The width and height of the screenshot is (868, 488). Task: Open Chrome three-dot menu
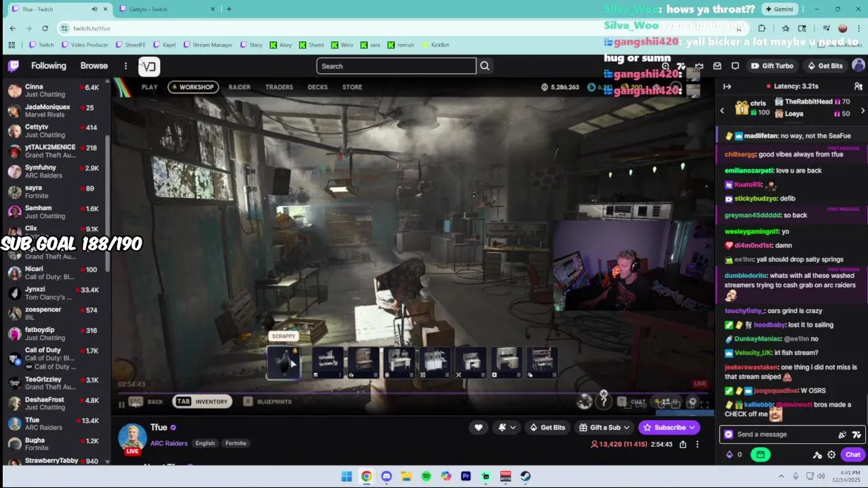tap(859, 28)
